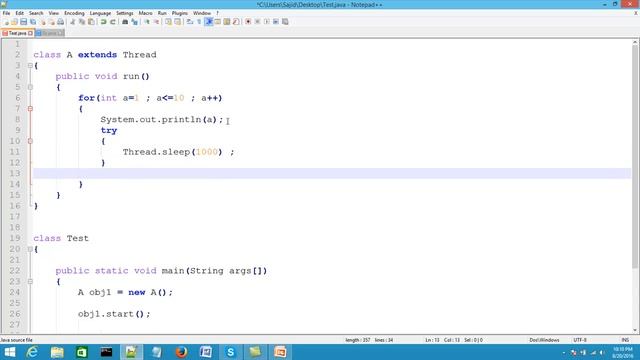640x360 pixels.
Task: Open the Plugins menu
Action: click(180, 13)
